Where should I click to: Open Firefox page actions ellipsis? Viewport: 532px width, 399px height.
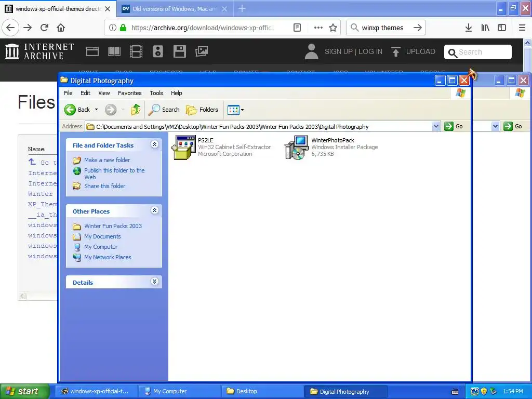click(318, 28)
